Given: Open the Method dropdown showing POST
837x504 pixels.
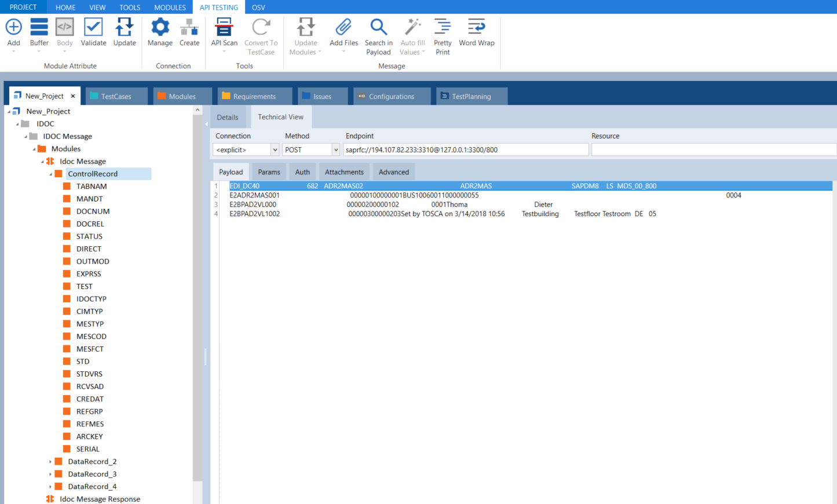Looking at the screenshot, I should (x=335, y=150).
